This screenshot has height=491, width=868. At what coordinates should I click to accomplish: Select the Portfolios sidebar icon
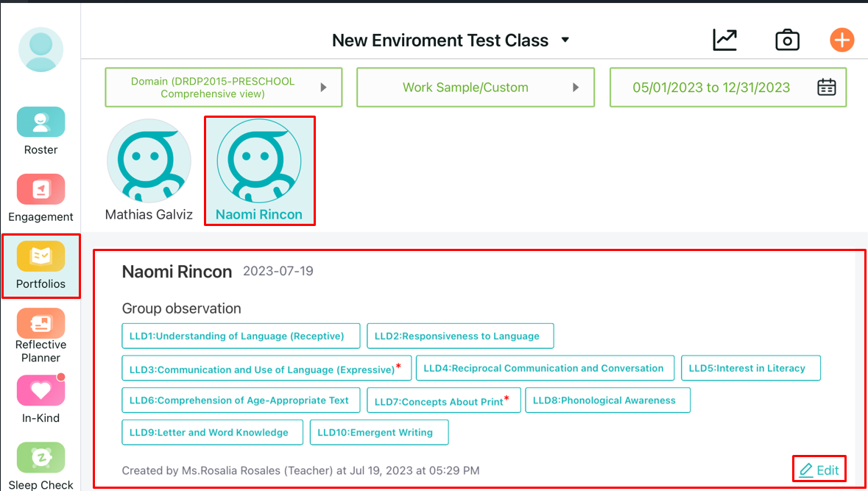pyautogui.click(x=40, y=257)
